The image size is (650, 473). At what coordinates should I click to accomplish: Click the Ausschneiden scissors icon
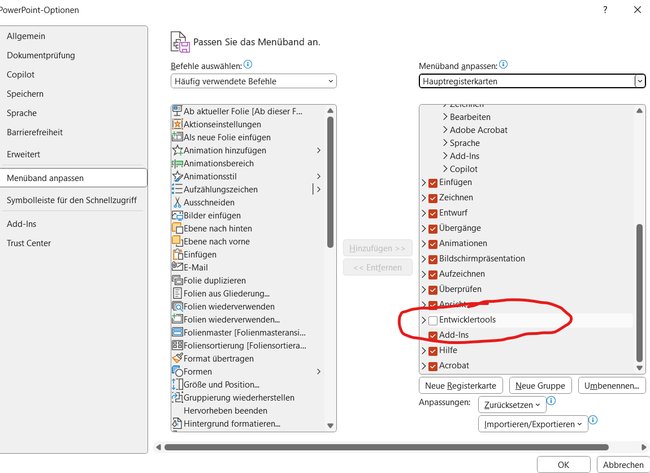point(177,202)
